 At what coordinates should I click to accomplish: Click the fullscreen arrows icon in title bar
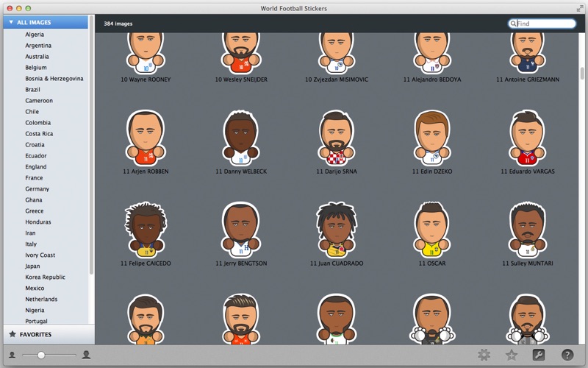580,8
